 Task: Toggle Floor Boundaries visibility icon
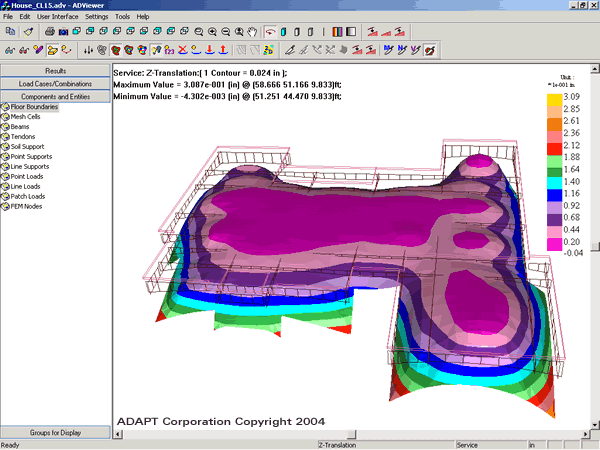5,107
